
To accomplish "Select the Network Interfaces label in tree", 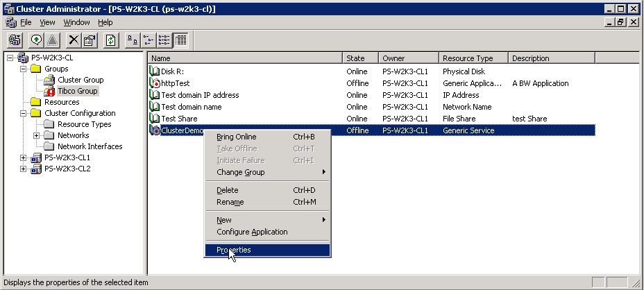I will 90,146.
